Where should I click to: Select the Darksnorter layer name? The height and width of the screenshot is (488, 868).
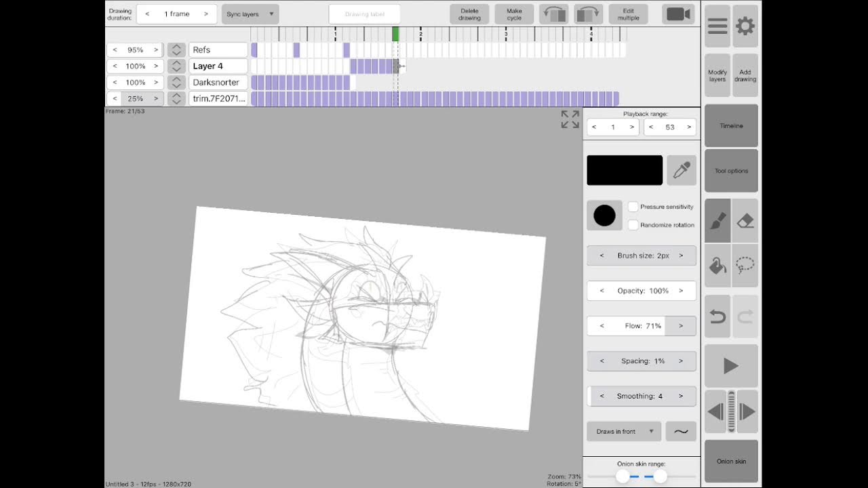(218, 82)
